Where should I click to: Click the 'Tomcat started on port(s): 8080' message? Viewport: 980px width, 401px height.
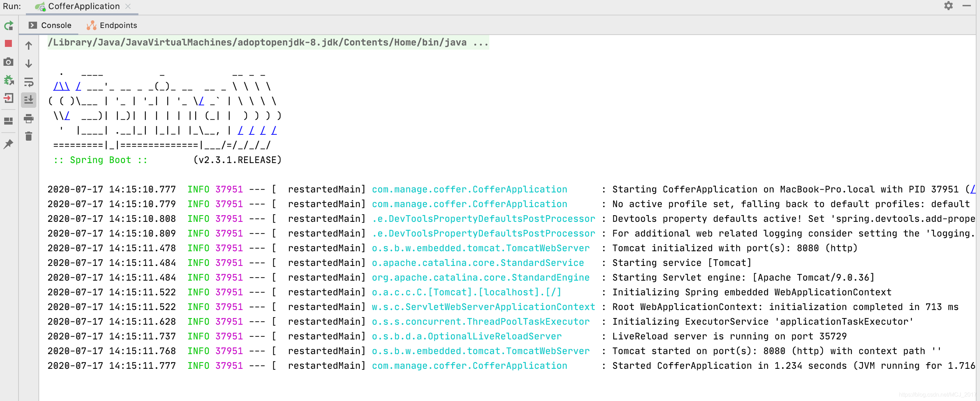[777, 351]
